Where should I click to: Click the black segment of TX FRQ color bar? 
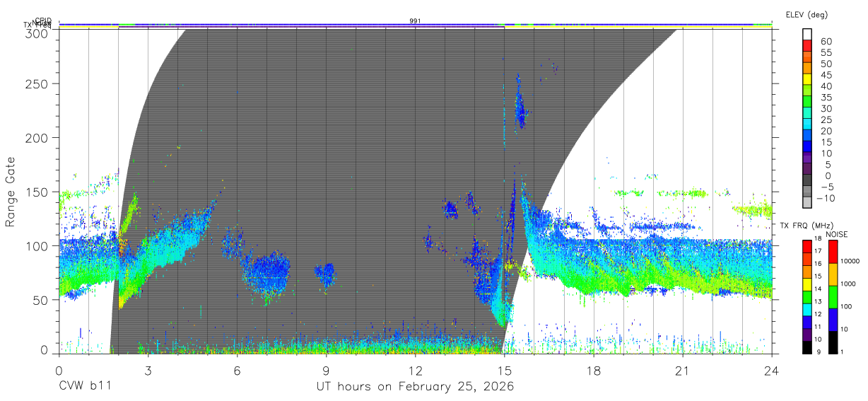807,347
